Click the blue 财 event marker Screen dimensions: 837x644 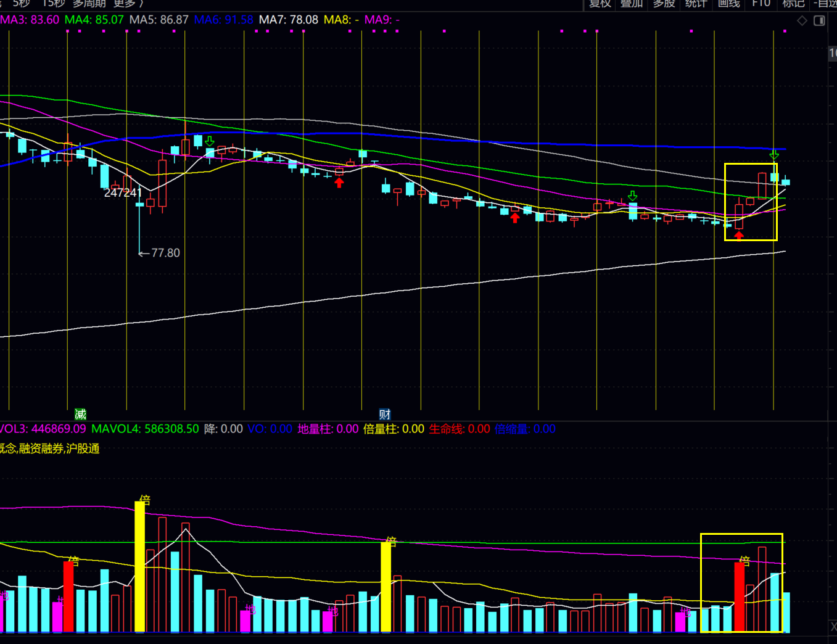coord(385,414)
